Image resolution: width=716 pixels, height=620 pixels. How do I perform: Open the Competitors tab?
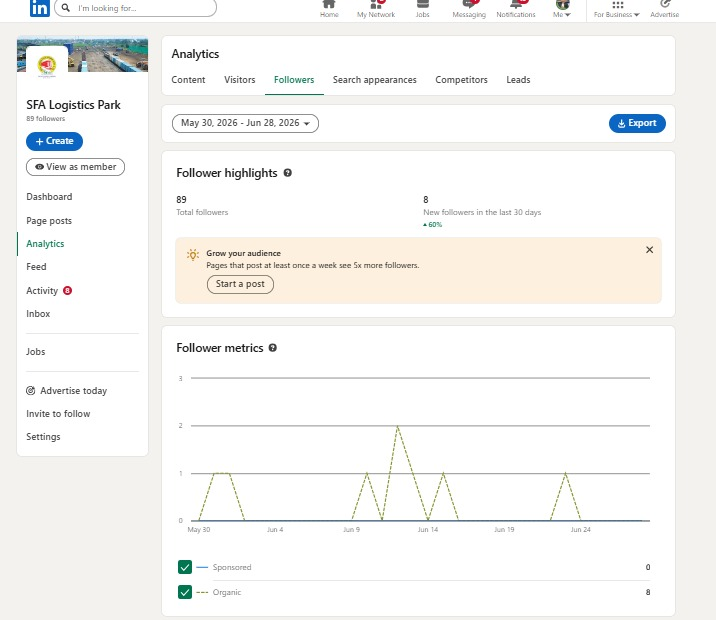click(x=461, y=80)
